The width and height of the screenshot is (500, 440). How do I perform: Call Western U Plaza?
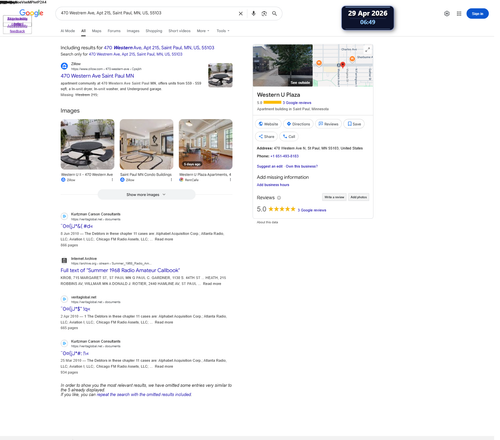(x=289, y=136)
